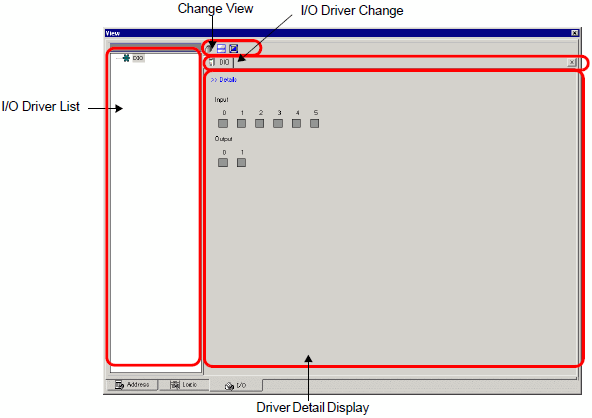Select the DIO driver in the list

click(138, 58)
